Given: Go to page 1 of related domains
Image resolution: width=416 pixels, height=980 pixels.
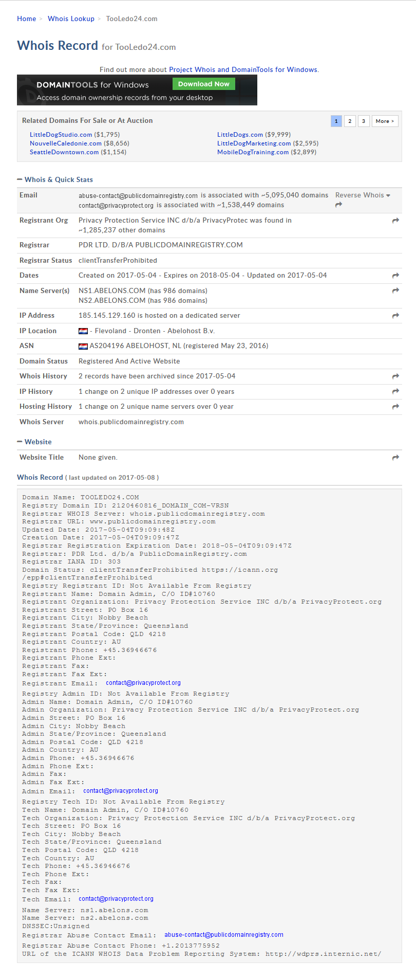Looking at the screenshot, I should point(336,121).
